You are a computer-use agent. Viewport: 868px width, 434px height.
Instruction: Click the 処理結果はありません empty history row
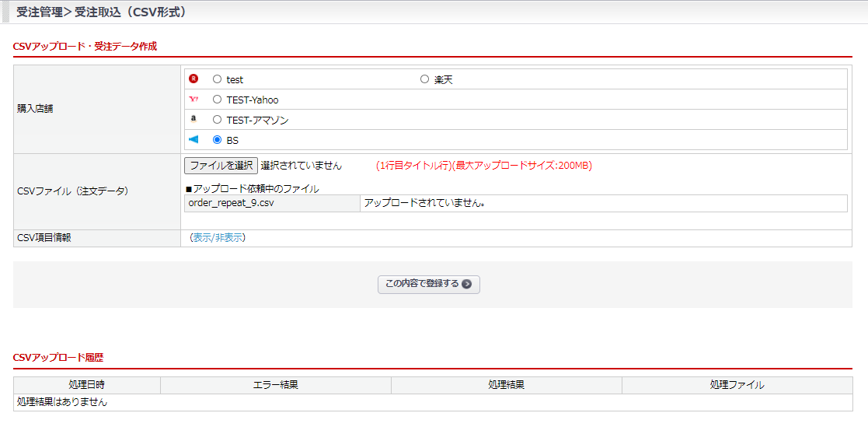[x=62, y=402]
